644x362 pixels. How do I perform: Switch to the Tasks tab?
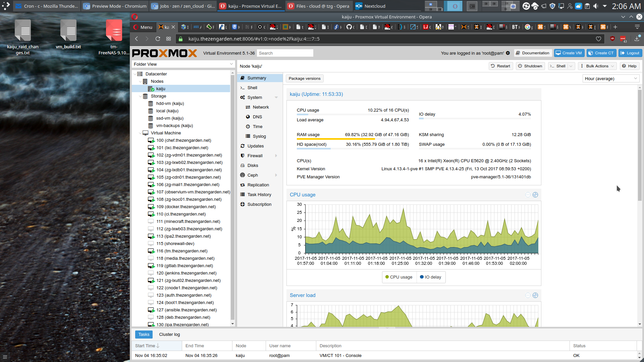(x=144, y=335)
